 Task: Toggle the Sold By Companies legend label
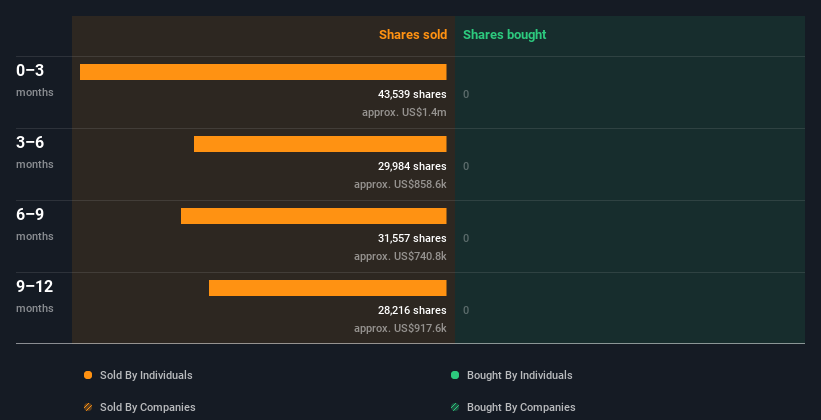tap(148, 407)
